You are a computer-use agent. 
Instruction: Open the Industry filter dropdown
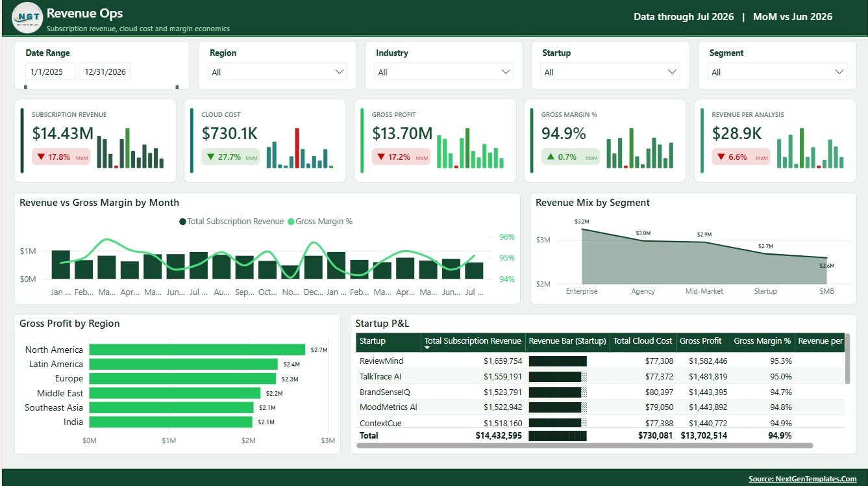pyautogui.click(x=444, y=72)
